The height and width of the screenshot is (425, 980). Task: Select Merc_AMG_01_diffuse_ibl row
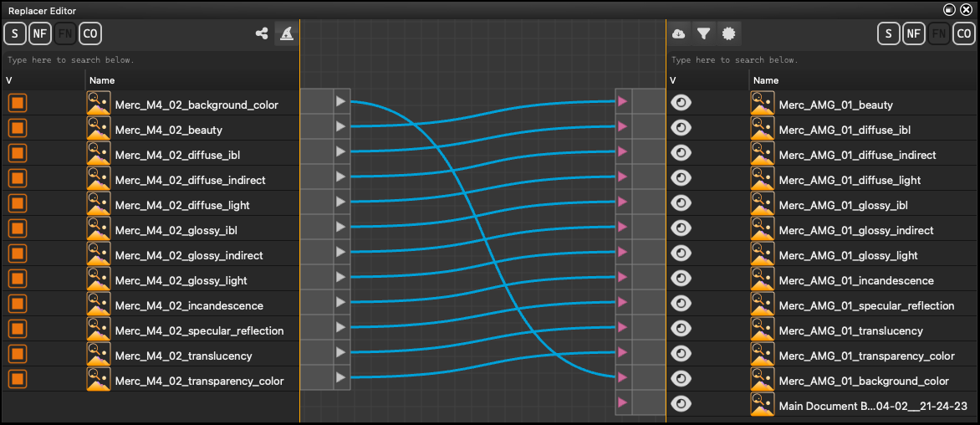pyautogui.click(x=822, y=129)
